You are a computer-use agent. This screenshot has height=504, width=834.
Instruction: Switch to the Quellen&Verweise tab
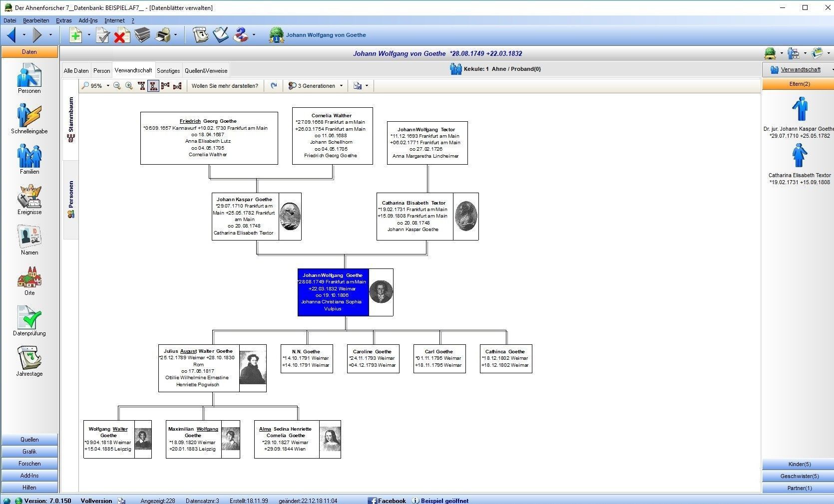(206, 71)
